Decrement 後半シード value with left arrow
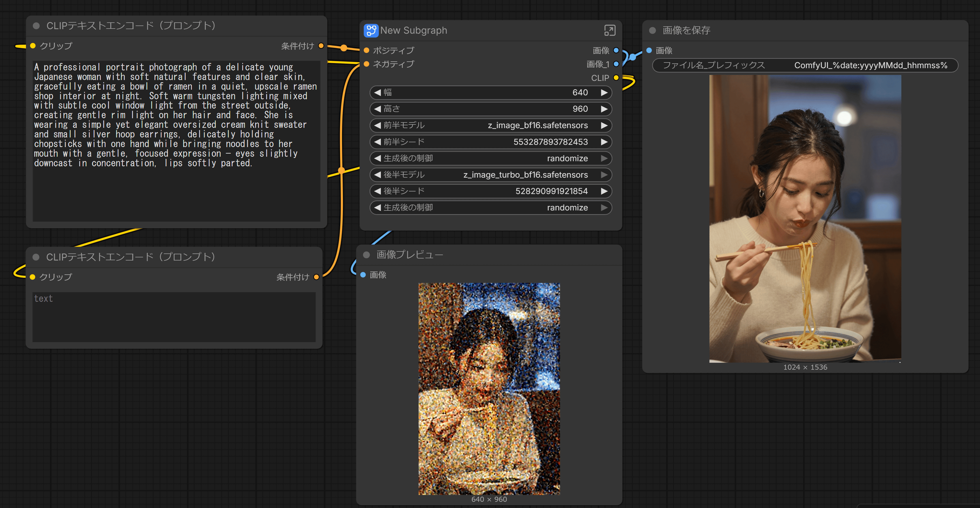This screenshot has height=508, width=980. coord(377,191)
